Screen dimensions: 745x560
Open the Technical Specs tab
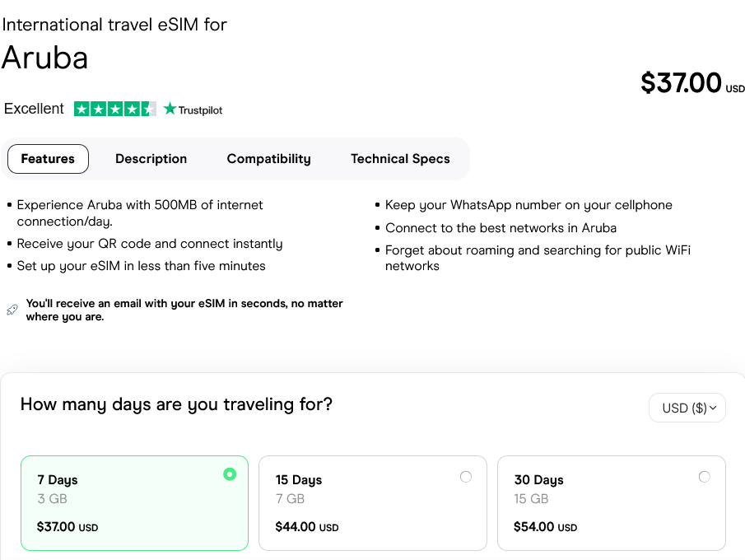[x=400, y=159]
